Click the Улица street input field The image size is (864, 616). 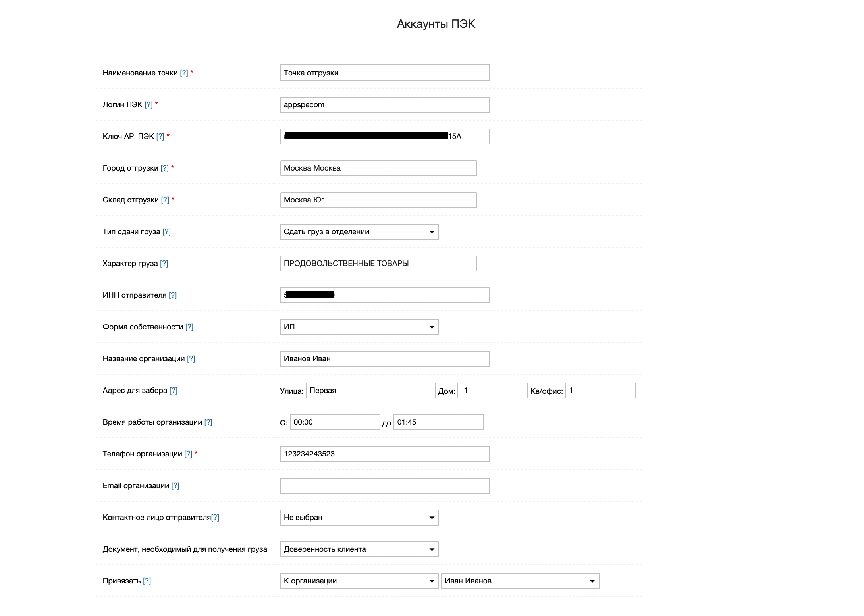pyautogui.click(x=370, y=391)
